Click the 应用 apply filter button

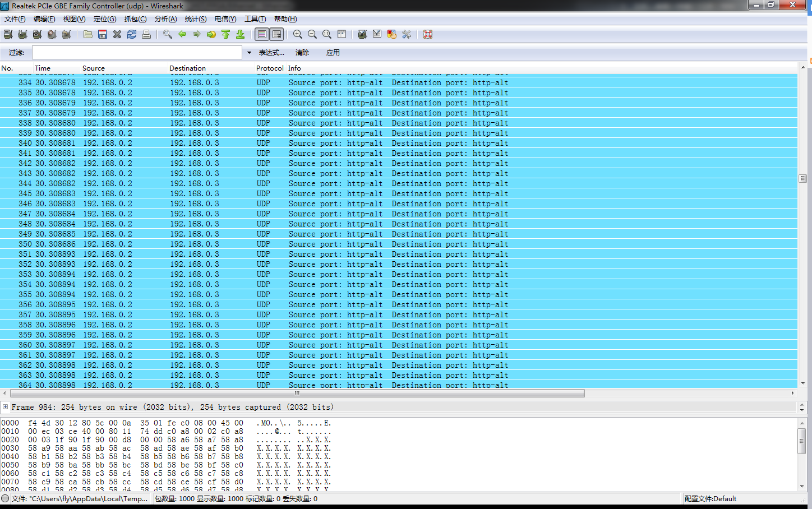click(333, 53)
